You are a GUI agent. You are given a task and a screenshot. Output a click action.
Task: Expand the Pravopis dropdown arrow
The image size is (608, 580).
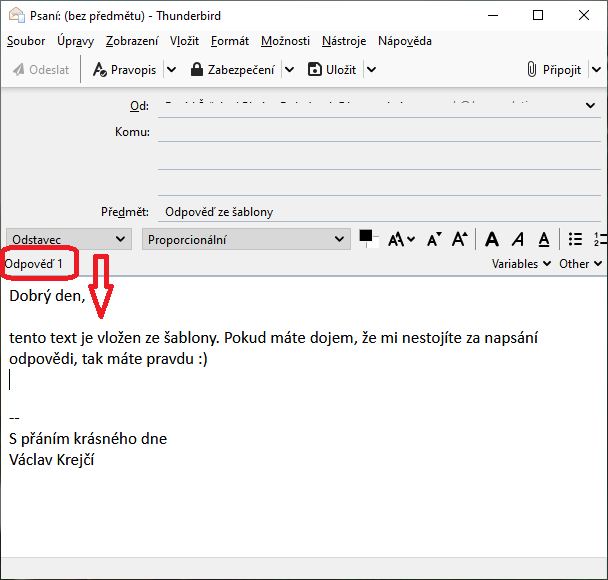[x=171, y=70]
